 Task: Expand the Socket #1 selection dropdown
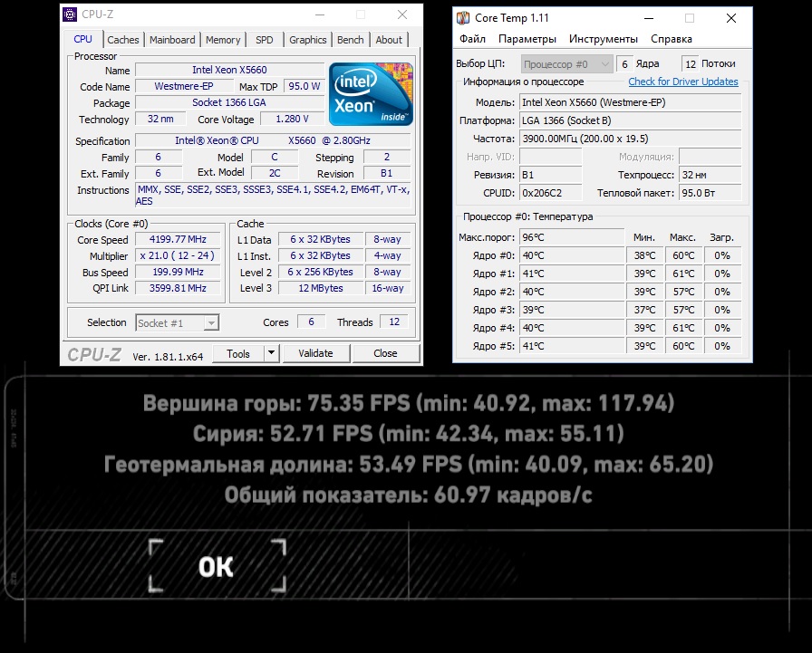(211, 323)
